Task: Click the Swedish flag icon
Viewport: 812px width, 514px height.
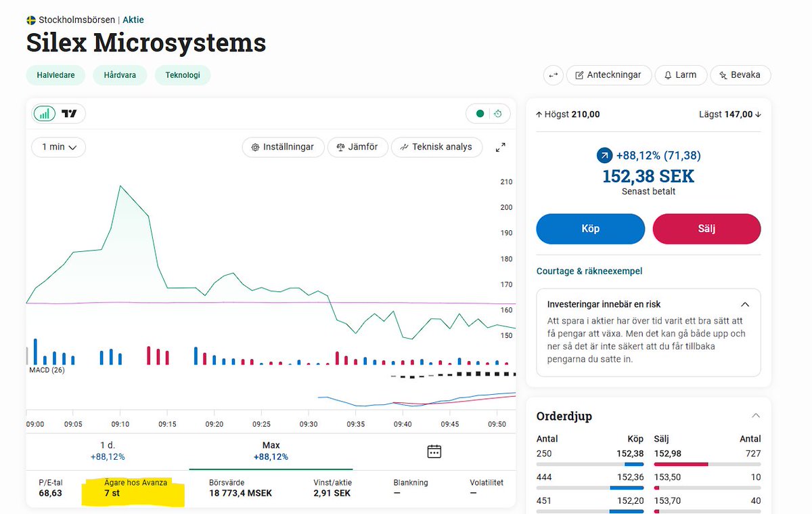Action: pos(31,20)
